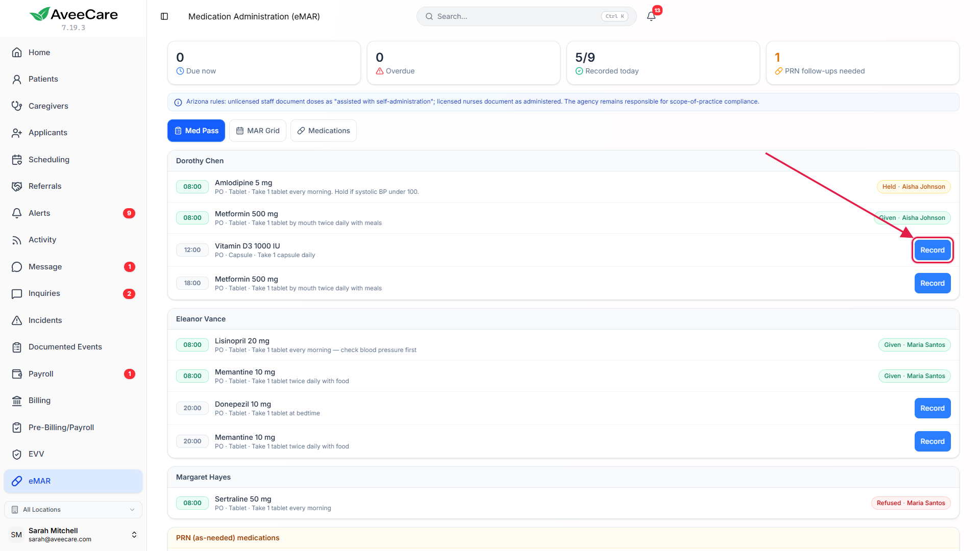
Task: Click Sertraline 50 mg medication name
Action: [243, 499]
